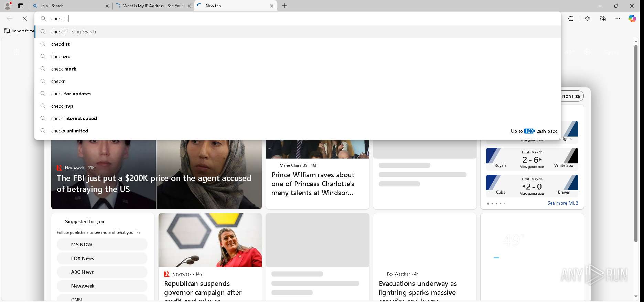Pick the 'checkr' suggestion
Screen dimensions: 644x302
pos(298,81)
